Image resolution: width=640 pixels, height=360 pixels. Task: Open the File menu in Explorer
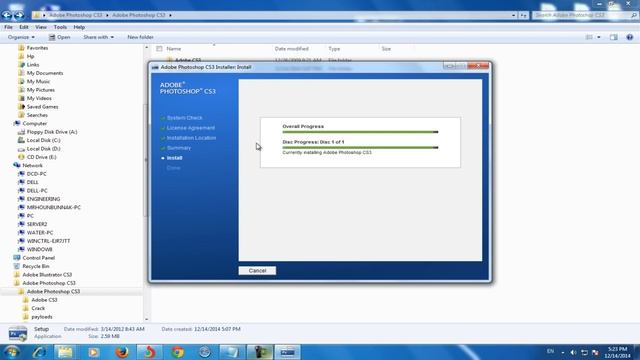[x=8, y=27]
